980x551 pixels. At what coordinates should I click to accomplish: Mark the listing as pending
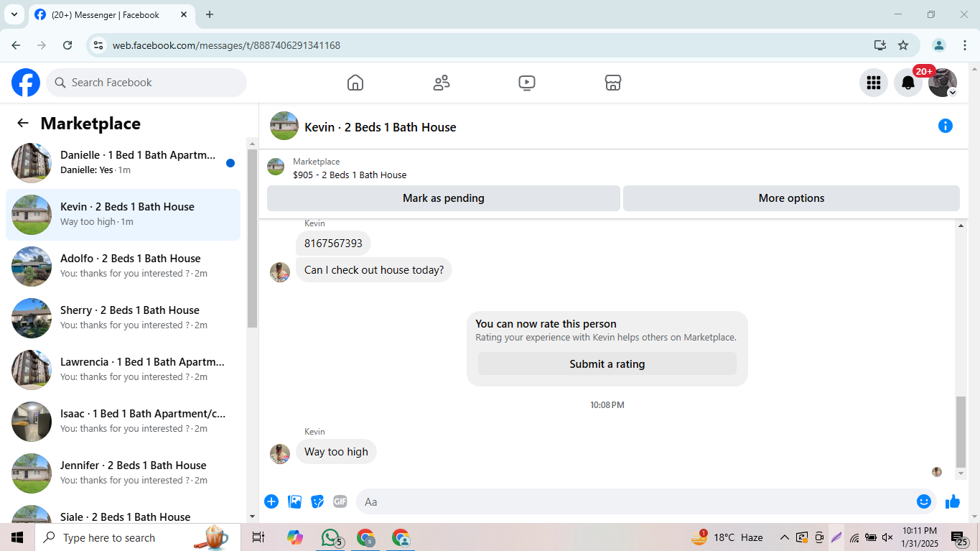(x=444, y=198)
